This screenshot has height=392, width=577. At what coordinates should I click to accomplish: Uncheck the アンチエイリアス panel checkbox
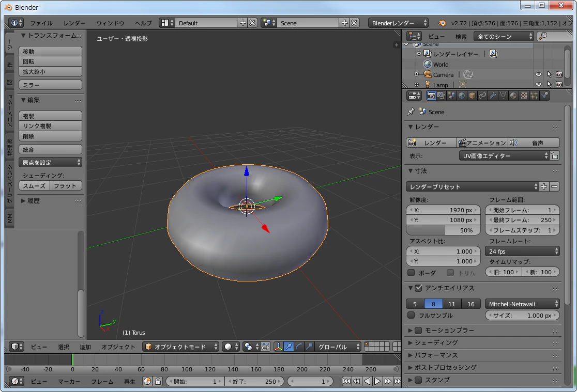[418, 288]
